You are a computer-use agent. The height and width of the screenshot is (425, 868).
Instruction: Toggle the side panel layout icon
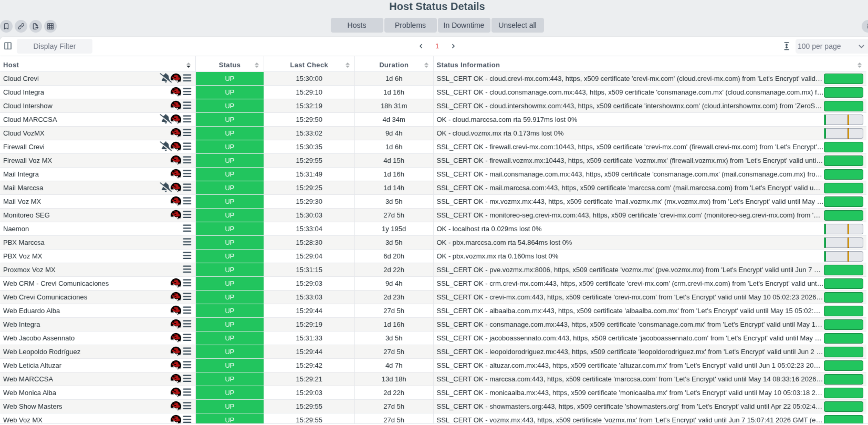pyautogui.click(x=8, y=46)
